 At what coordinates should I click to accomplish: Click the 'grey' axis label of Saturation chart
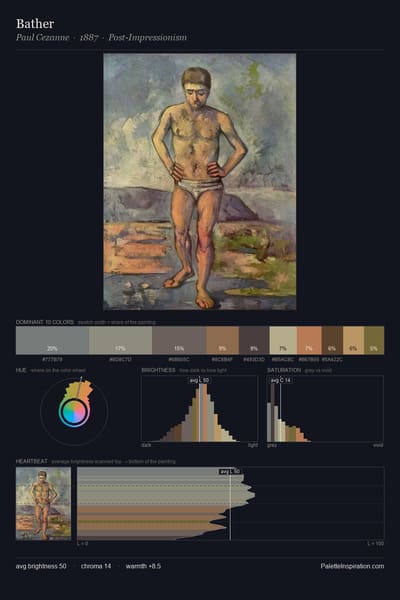coord(272,445)
